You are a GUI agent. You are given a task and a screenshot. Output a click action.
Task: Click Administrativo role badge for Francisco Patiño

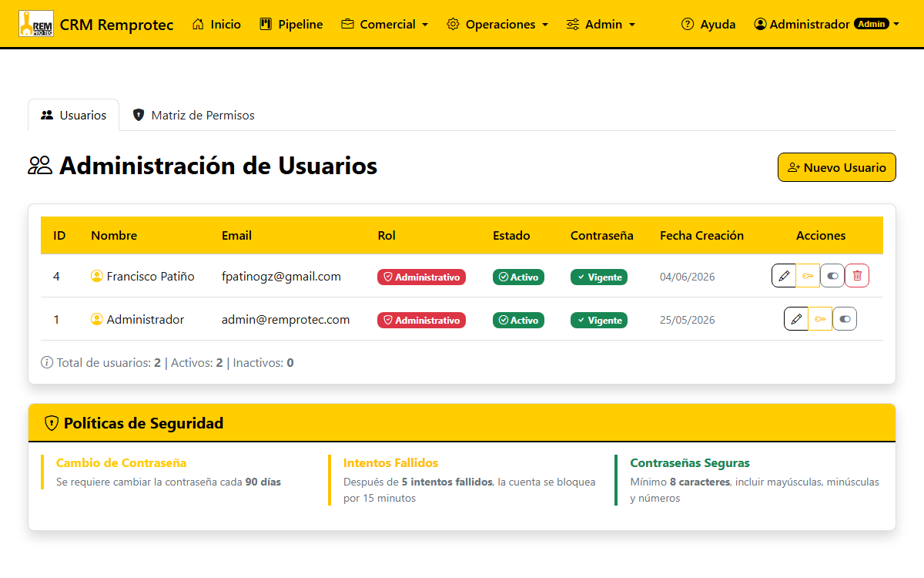click(421, 277)
